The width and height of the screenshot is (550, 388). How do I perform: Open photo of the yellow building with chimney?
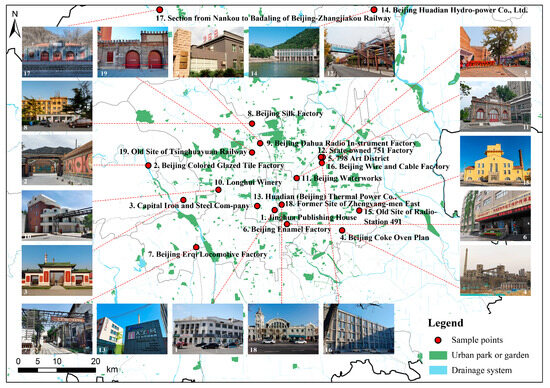tap(495, 161)
